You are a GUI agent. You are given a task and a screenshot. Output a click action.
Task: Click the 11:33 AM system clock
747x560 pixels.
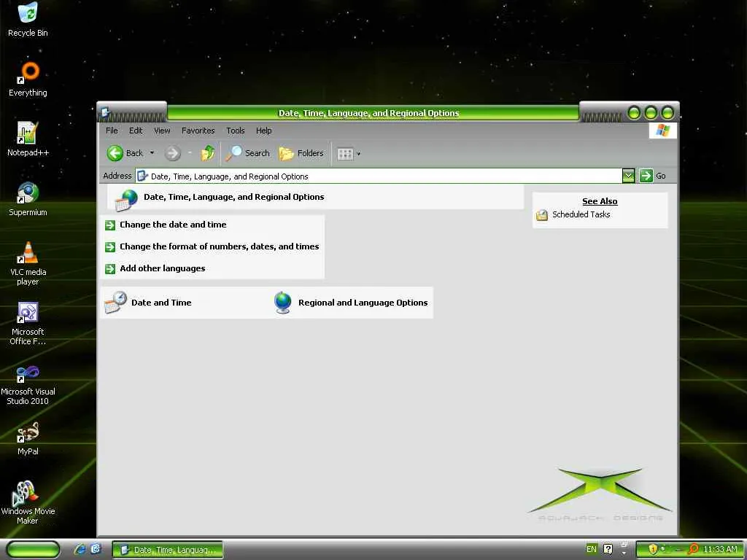[x=720, y=550]
